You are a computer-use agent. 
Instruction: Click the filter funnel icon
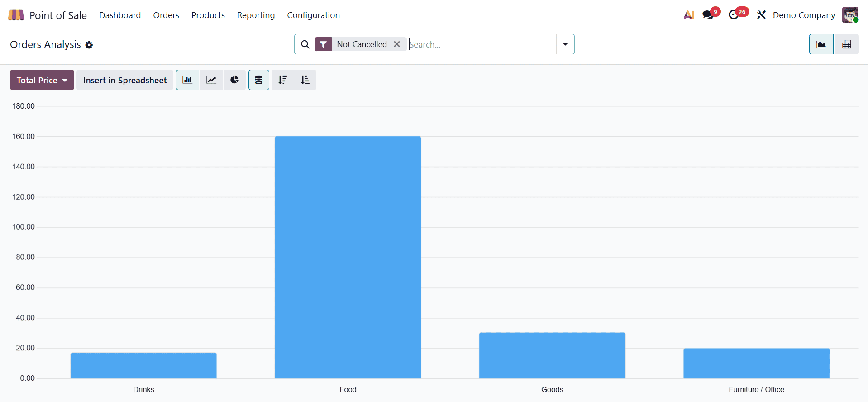[323, 44]
